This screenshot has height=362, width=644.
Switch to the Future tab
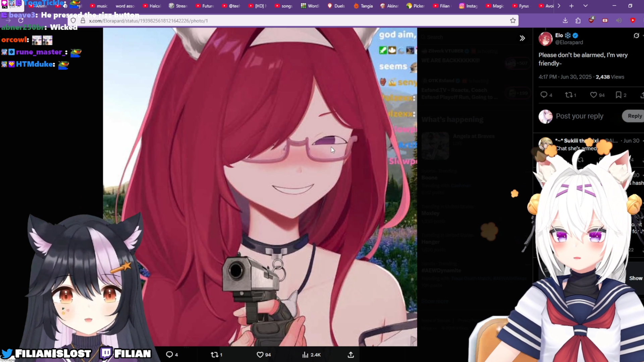click(x=205, y=6)
